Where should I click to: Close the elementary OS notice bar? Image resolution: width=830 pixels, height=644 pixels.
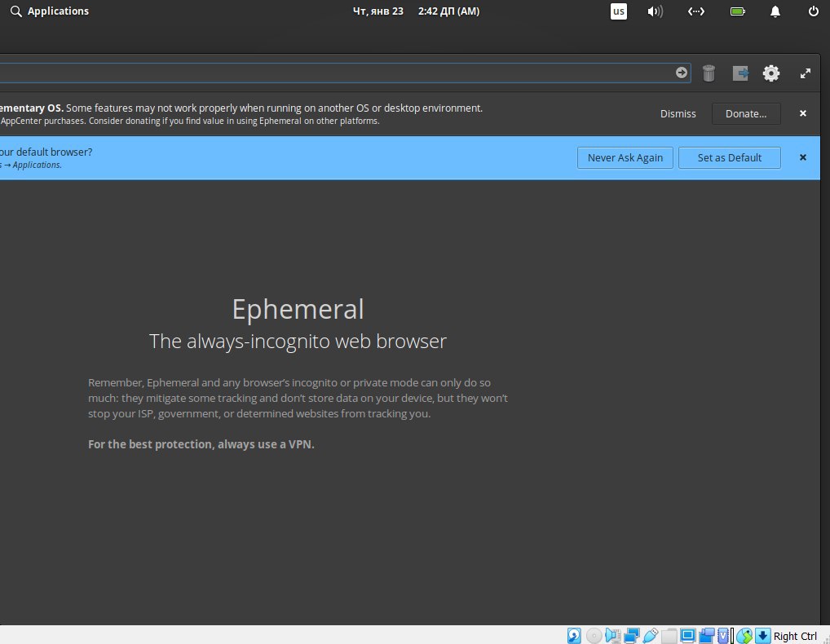803,113
